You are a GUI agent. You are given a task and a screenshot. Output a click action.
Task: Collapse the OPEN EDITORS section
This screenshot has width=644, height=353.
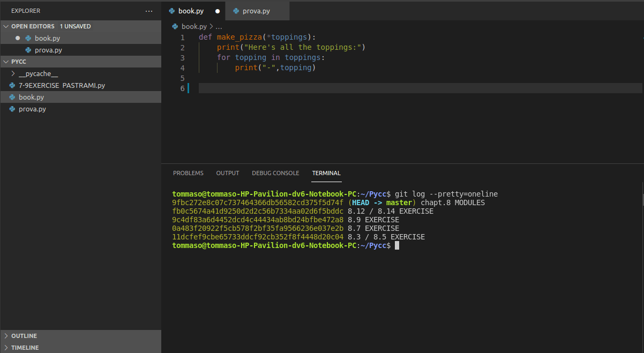point(6,26)
